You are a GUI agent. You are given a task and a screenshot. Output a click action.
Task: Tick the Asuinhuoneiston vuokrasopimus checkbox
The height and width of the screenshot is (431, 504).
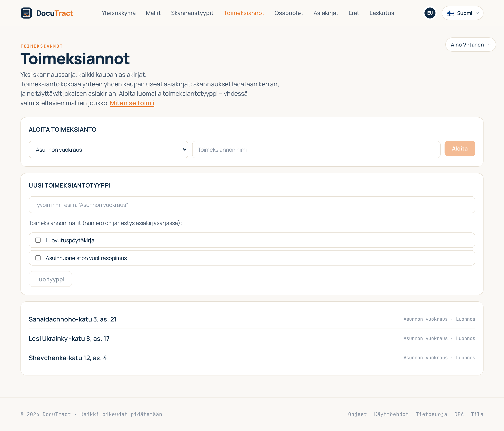[x=38, y=258]
